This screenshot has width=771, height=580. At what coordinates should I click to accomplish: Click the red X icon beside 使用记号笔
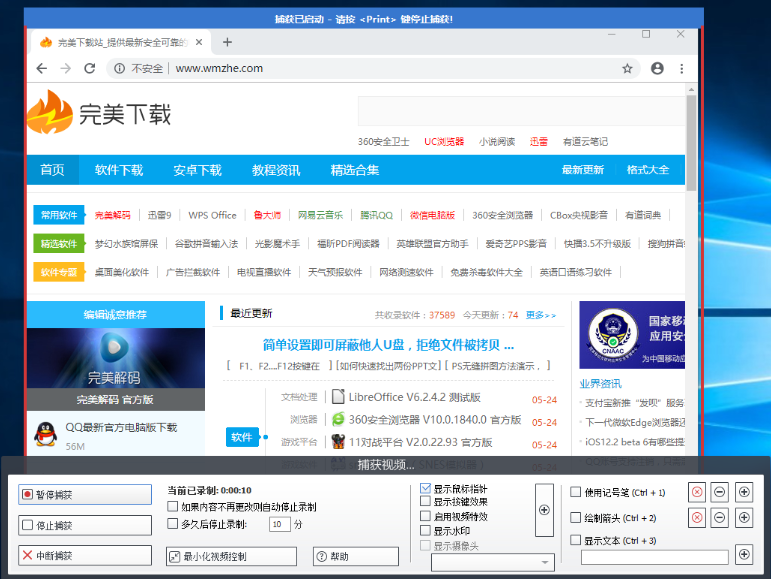point(697,492)
